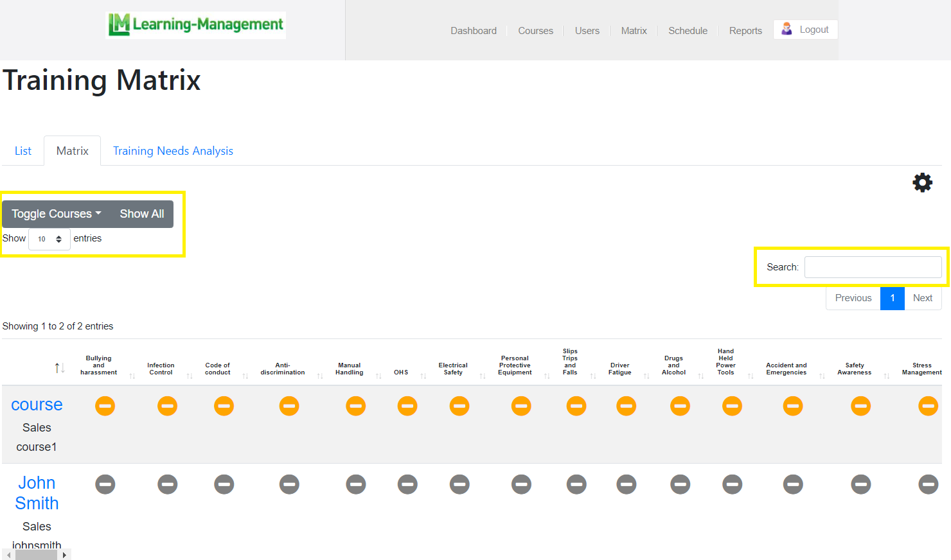Sort by Code of conduct column
951x560 pixels.
218,369
